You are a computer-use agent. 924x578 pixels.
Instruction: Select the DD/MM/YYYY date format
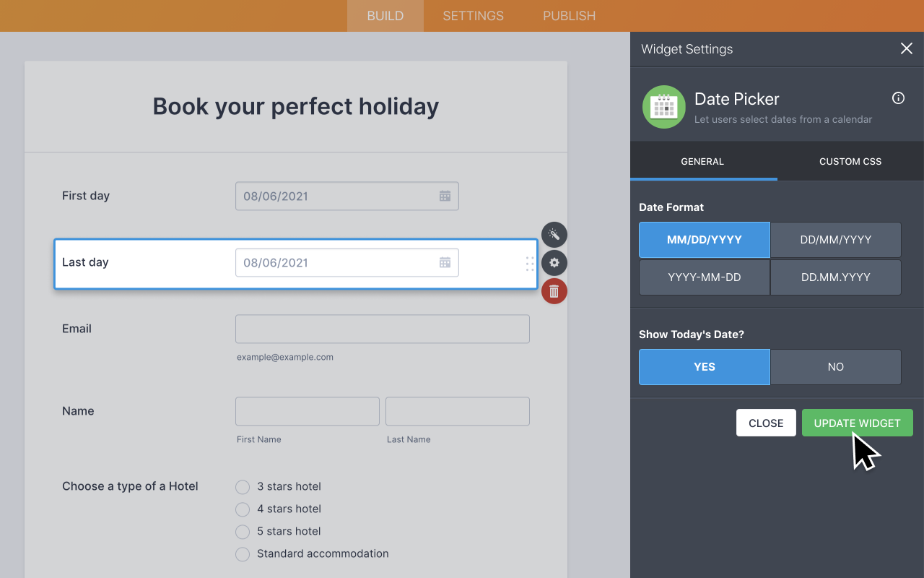click(x=835, y=240)
